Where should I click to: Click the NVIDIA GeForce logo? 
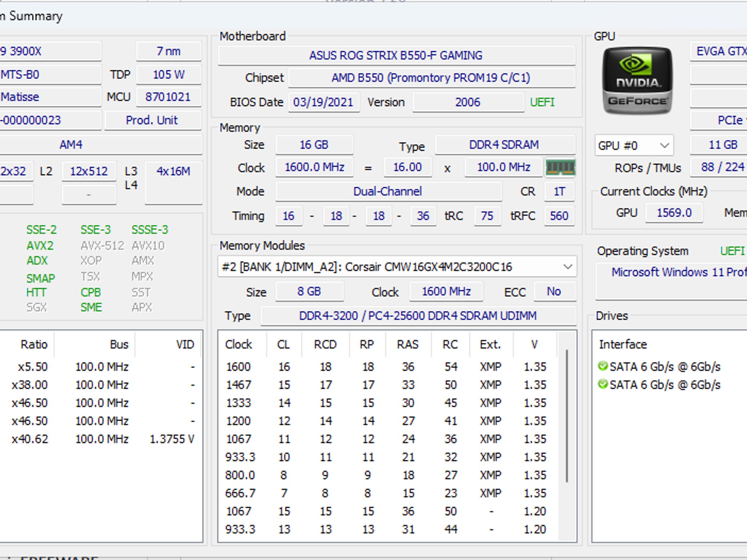coord(637,81)
